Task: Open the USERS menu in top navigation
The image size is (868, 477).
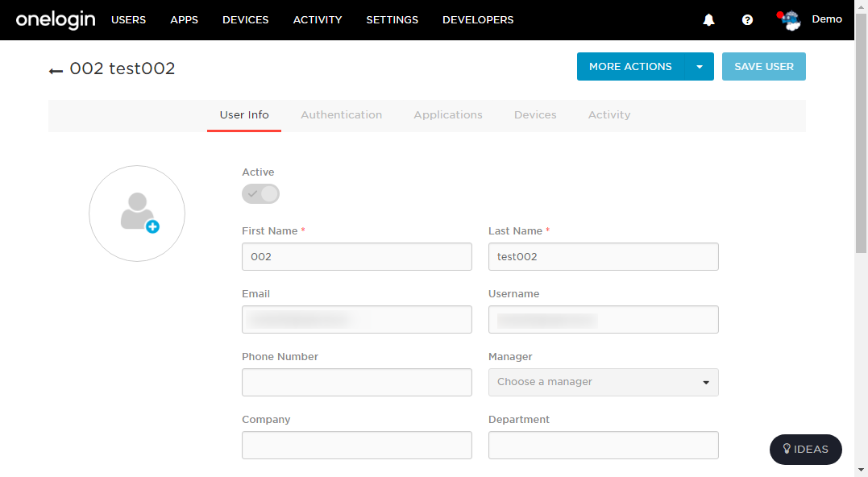Action: 128,20
